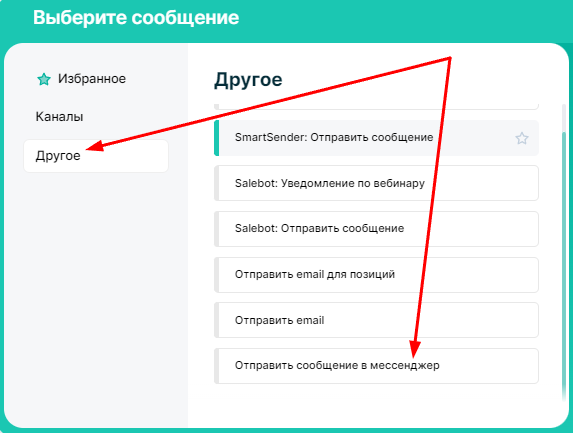Click scrollbar track above the teal thumb
This screenshot has width=573, height=433.
[564, 118]
